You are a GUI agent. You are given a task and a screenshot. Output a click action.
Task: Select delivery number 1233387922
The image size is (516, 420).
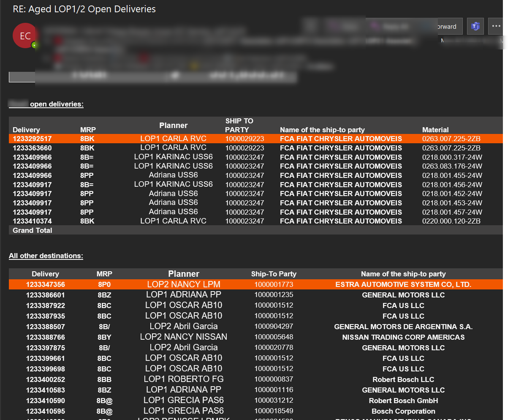[x=46, y=305]
